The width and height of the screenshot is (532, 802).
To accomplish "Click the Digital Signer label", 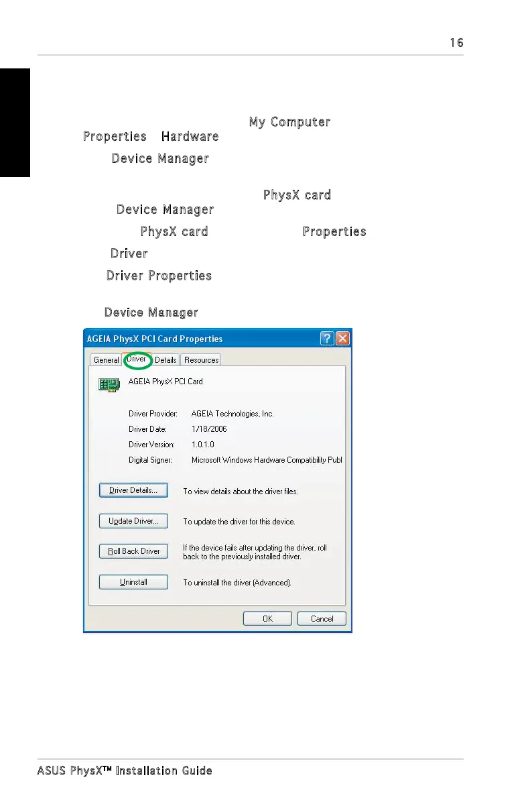I will (150, 460).
